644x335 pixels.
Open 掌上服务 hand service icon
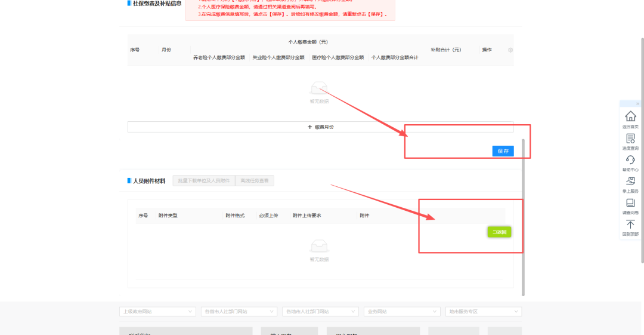click(630, 181)
